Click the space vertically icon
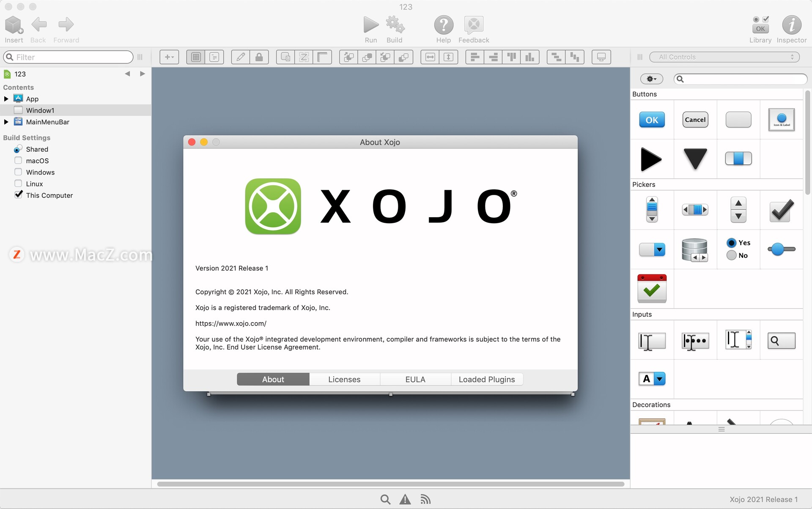The width and height of the screenshot is (812, 509). click(575, 57)
